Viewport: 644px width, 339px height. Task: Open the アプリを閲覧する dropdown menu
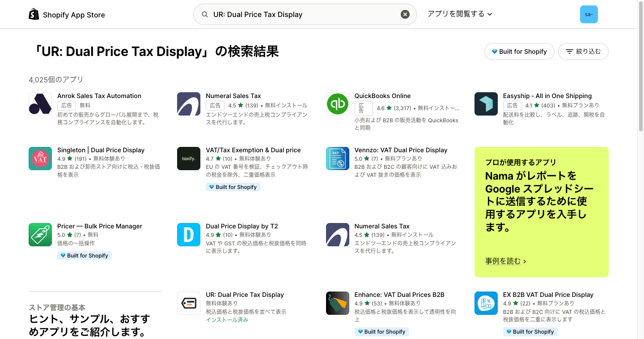(x=460, y=14)
